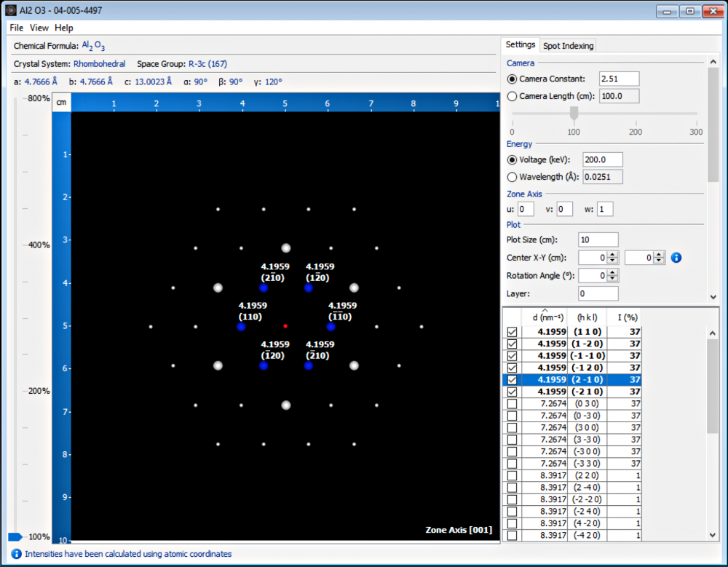The image size is (728, 567).
Task: Increase Center Y value with up arrow
Action: [x=659, y=254]
